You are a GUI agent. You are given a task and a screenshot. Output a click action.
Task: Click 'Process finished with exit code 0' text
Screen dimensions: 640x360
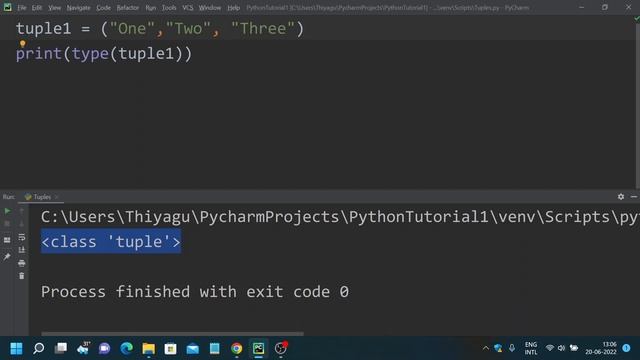point(195,292)
